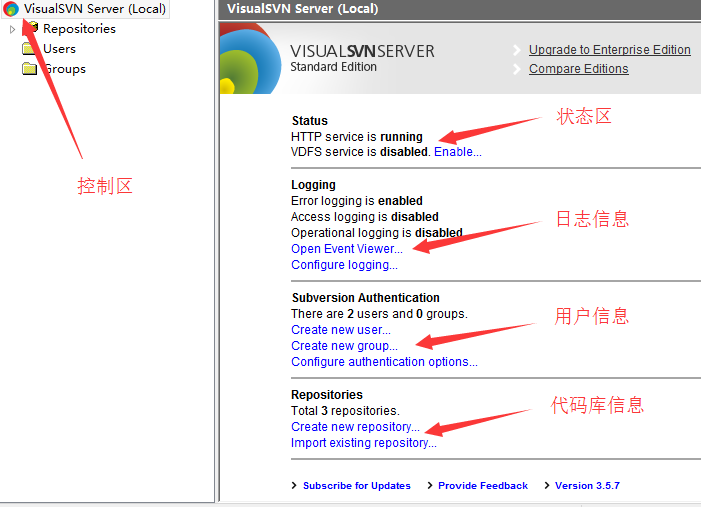Click Enable... link for VDFS service
The image size is (701, 507).
[x=457, y=152]
